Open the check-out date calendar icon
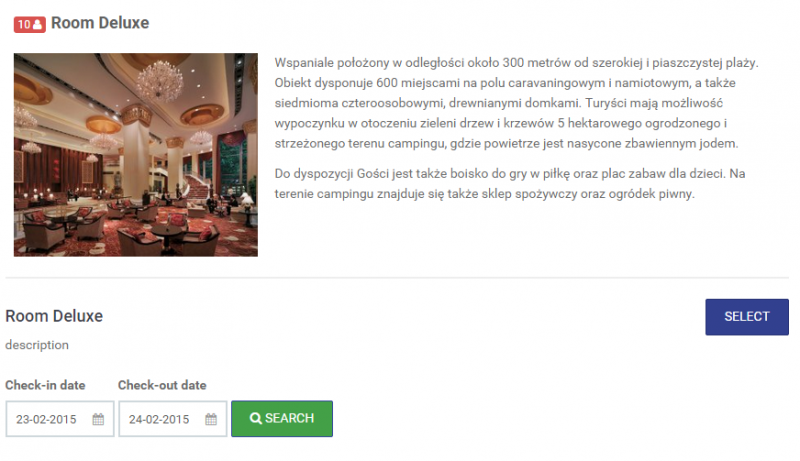Viewport: 800px width, 461px height. (211, 419)
